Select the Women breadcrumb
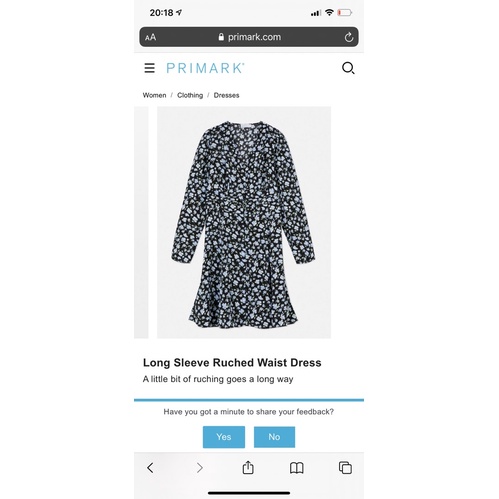This screenshot has width=499, height=499. (154, 95)
